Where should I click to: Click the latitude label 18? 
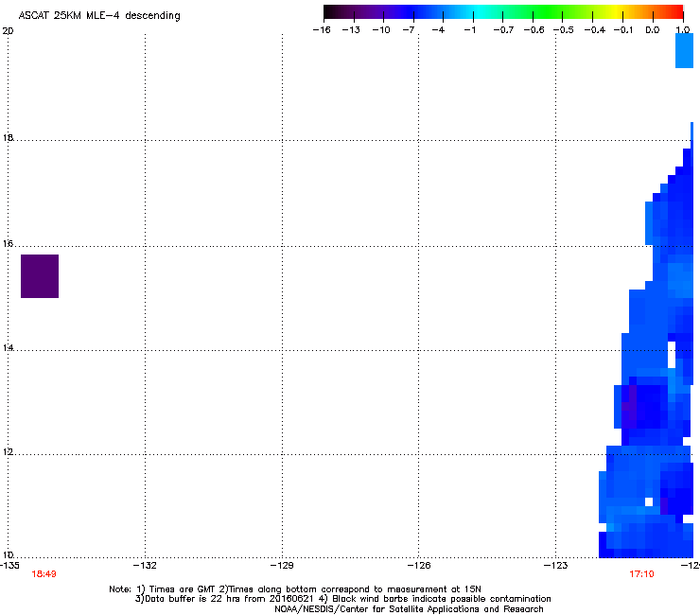point(8,137)
